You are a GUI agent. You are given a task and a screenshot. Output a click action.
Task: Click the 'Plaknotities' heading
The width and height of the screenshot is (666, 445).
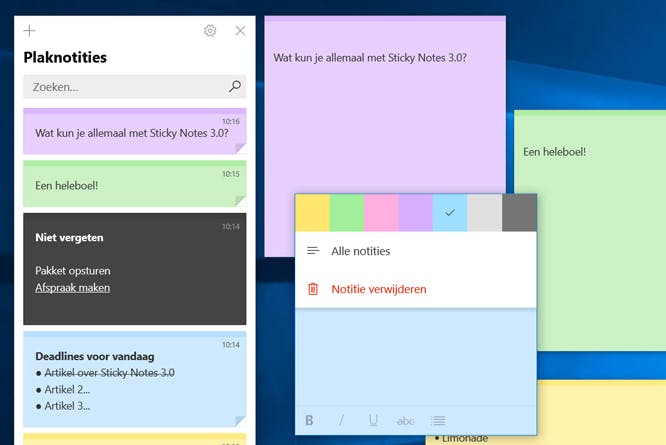tap(65, 57)
